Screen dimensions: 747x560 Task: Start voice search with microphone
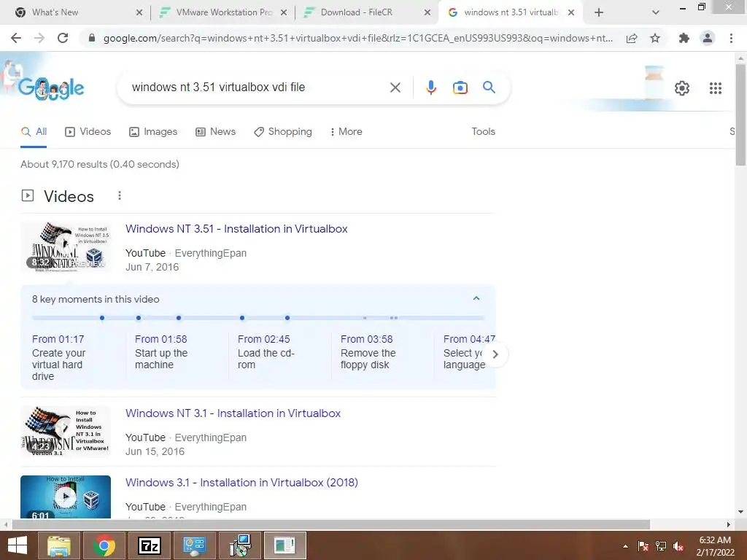pos(431,87)
